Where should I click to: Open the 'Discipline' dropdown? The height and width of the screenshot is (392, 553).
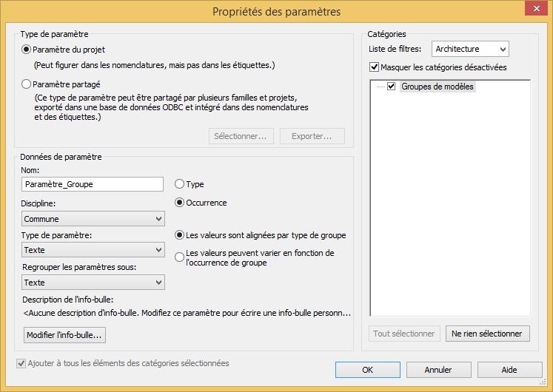[93, 219]
